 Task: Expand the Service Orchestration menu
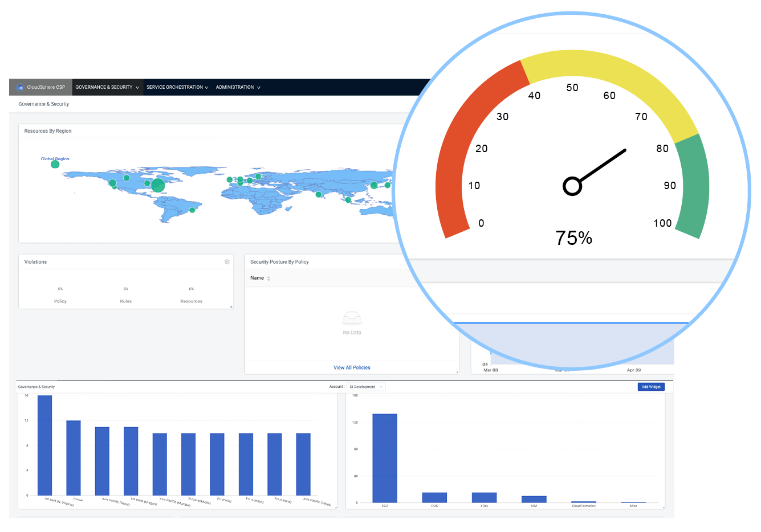point(177,87)
